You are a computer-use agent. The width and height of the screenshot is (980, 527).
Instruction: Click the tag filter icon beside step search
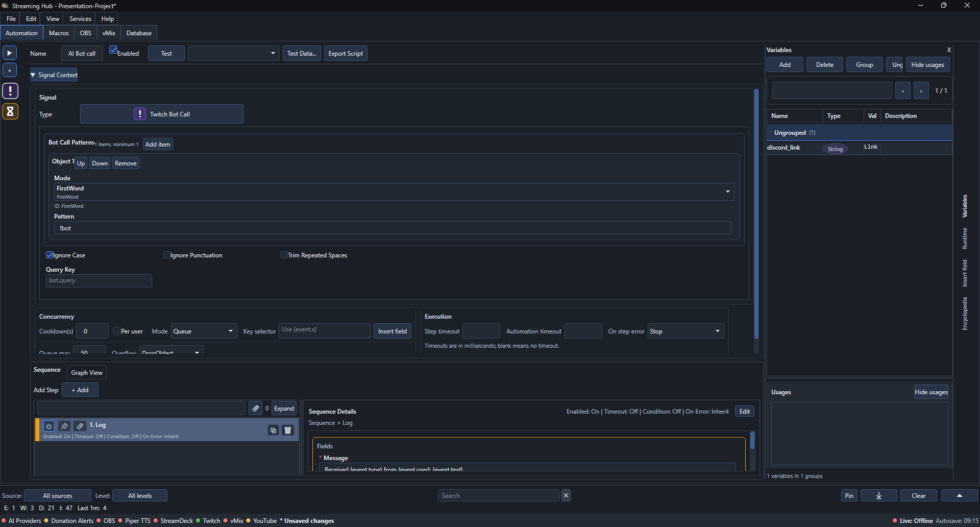point(255,409)
